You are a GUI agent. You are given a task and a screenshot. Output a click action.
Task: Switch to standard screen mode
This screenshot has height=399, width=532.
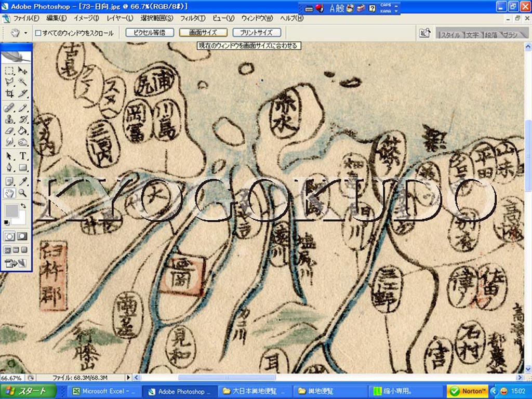(x=7, y=250)
